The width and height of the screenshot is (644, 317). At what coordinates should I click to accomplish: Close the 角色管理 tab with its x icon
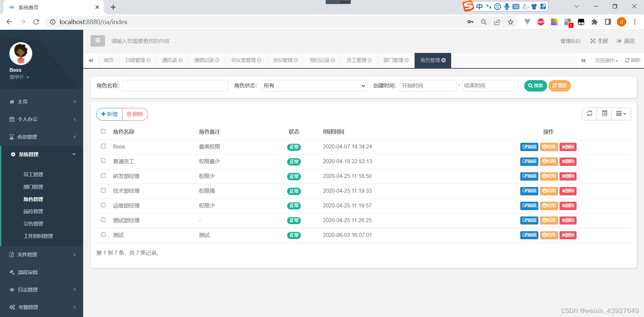(443, 60)
